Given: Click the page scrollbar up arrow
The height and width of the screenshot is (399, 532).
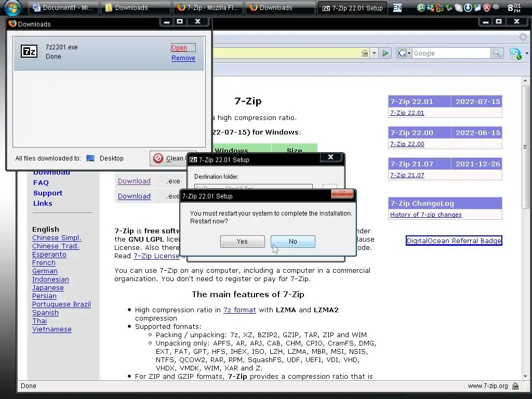Looking at the screenshot, I should pyautogui.click(x=525, y=81).
